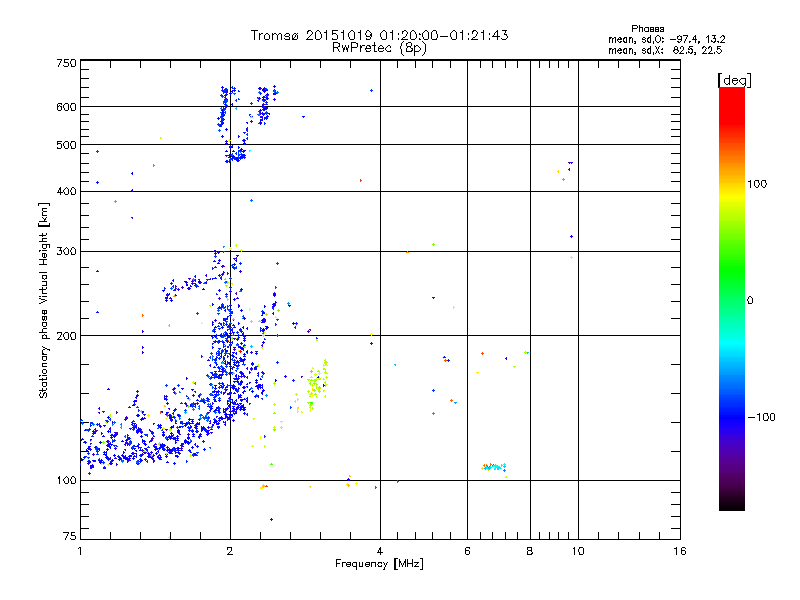Click the y-axis tick label '400'

pyautogui.click(x=66, y=192)
